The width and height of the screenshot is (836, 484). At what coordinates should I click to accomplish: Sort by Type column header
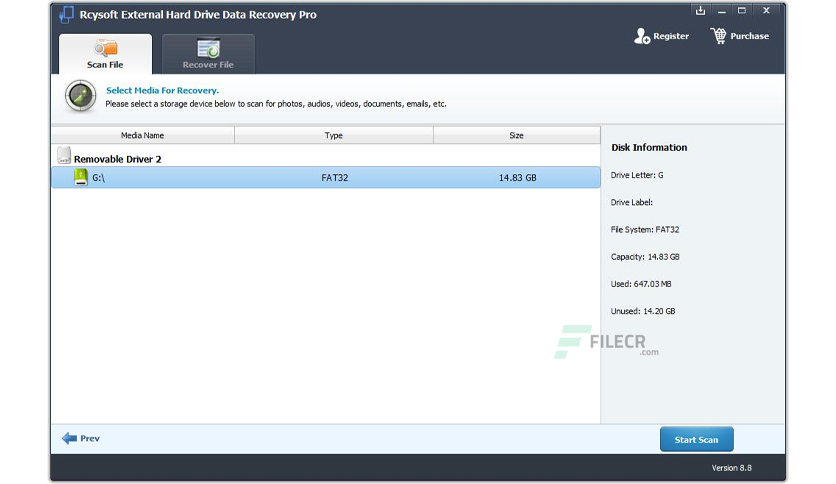[x=334, y=135]
